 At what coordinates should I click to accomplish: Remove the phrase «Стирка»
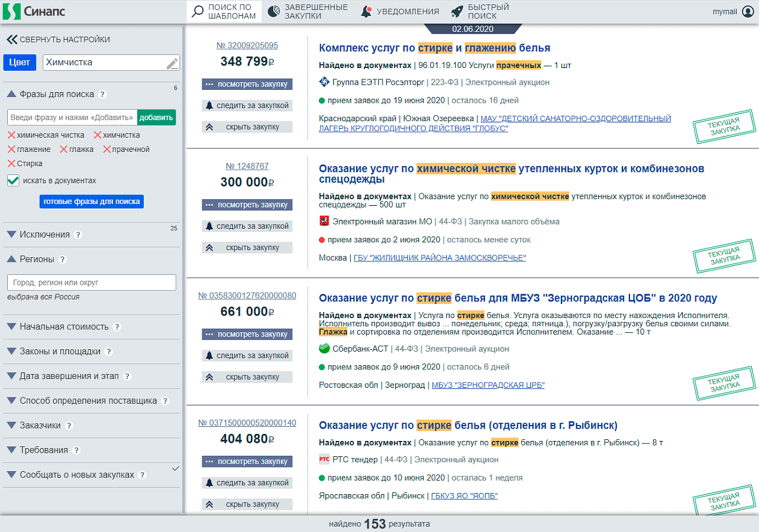coord(11,164)
